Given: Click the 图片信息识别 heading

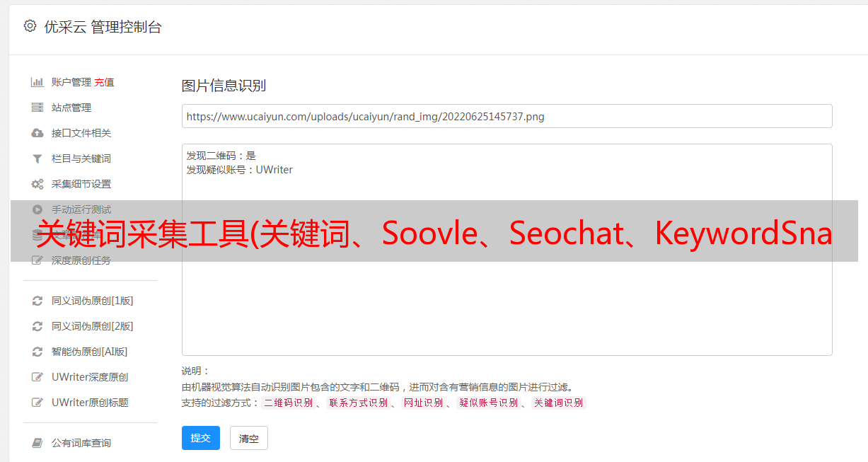Looking at the screenshot, I should 224,86.
